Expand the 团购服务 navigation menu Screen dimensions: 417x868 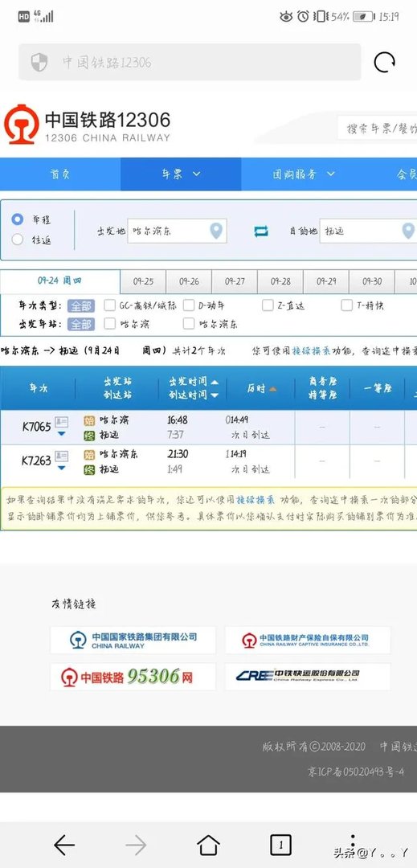[304, 174]
